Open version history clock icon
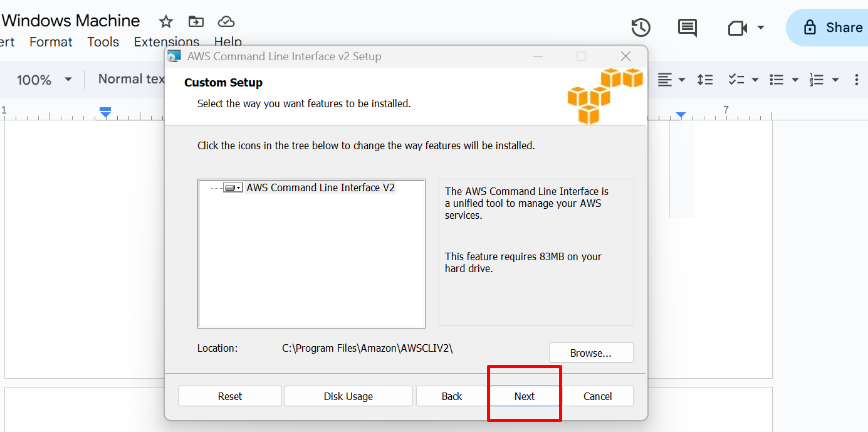This screenshot has height=432, width=868. (641, 28)
